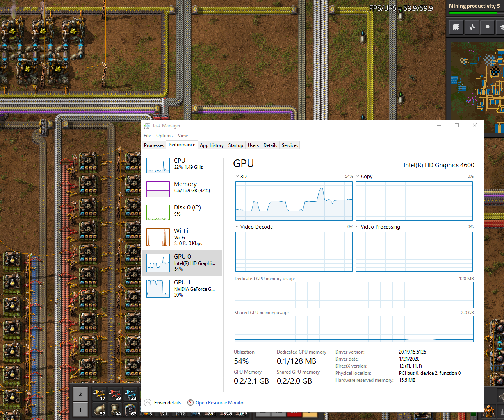Image resolution: width=504 pixels, height=420 pixels.
Task: Click the Task Manager title bar icon
Action: tap(147, 126)
